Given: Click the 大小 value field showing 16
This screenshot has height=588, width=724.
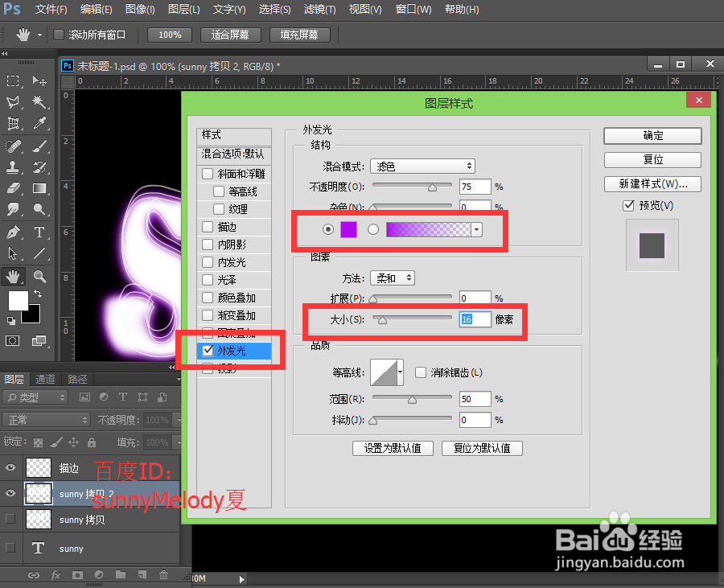Looking at the screenshot, I should pyautogui.click(x=475, y=319).
